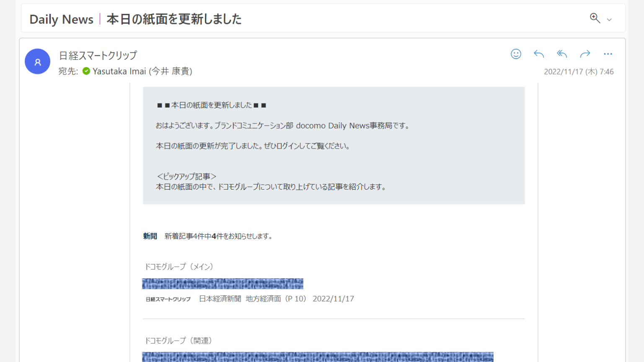Click the line starting おはようございます
The width and height of the screenshot is (644, 362).
283,126
